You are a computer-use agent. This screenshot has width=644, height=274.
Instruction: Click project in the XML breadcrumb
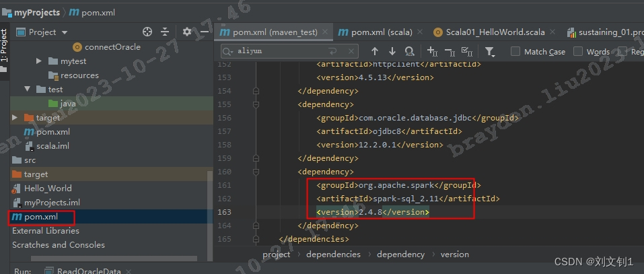point(277,254)
